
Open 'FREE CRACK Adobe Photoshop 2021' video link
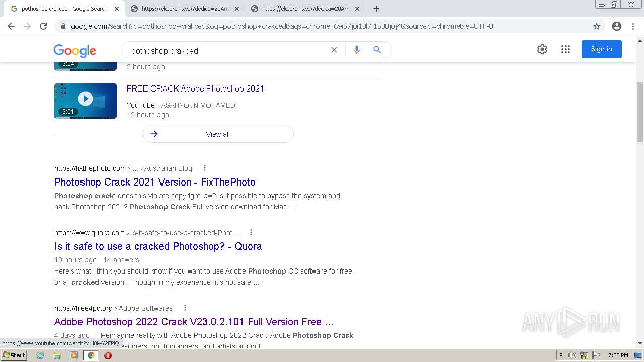[195, 89]
